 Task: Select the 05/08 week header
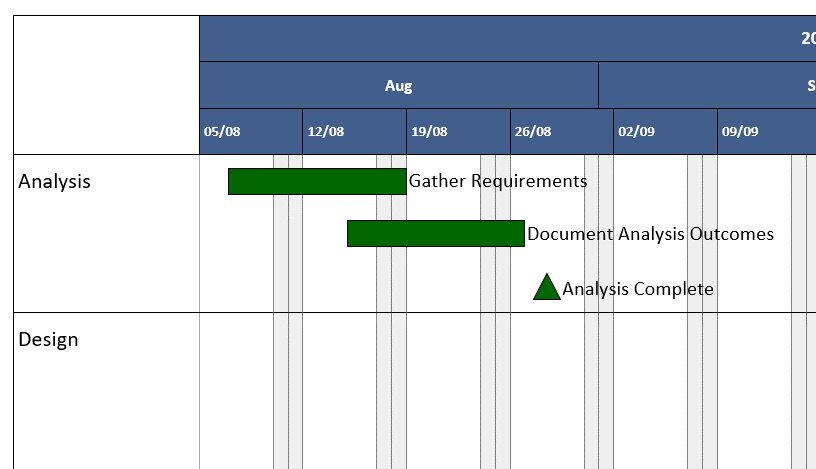250,131
